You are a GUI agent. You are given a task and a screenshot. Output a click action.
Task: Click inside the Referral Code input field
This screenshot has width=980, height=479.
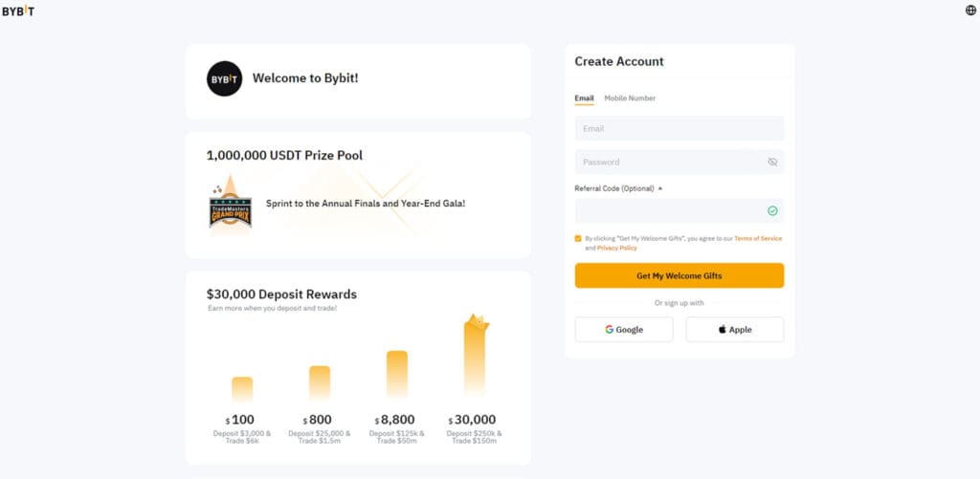point(679,211)
